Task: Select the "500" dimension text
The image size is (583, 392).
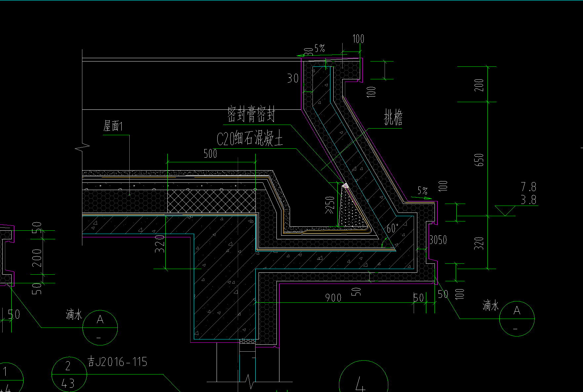Action: (210, 154)
